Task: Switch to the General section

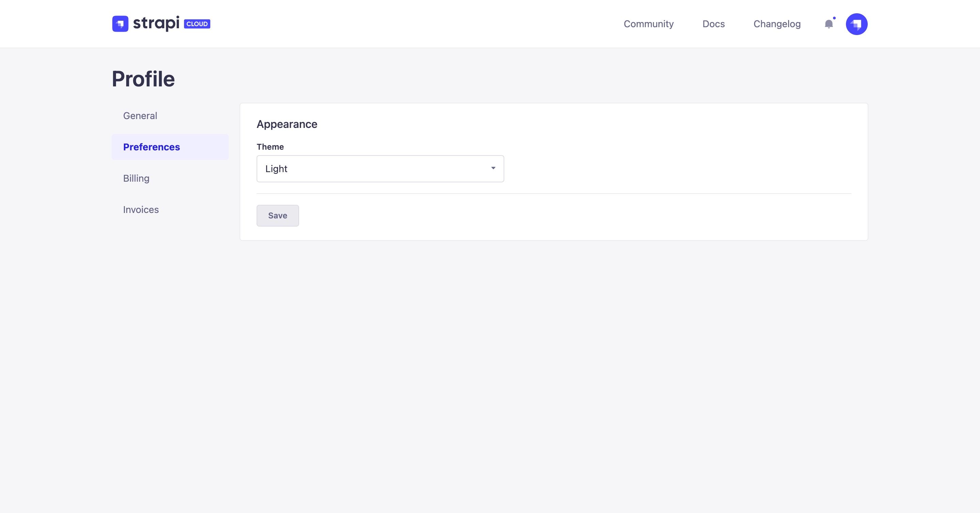Action: 140,116
